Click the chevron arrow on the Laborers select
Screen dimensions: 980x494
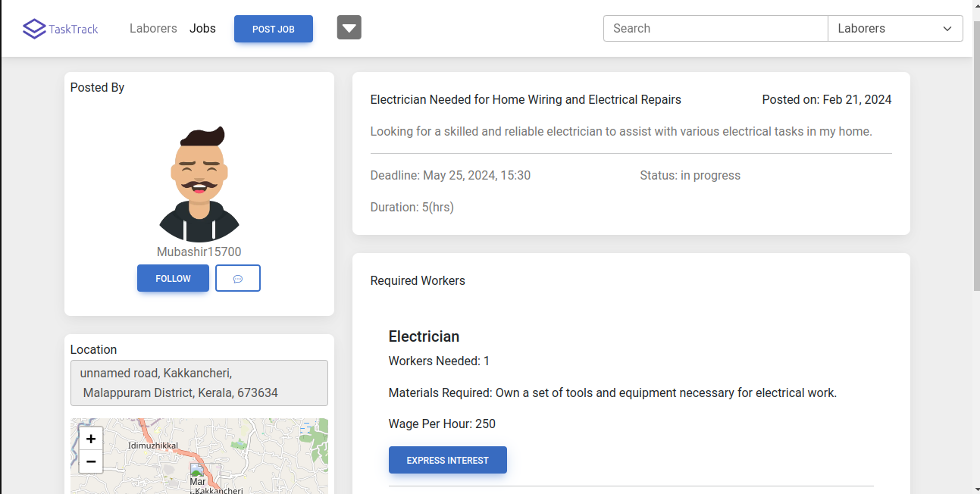click(x=947, y=29)
